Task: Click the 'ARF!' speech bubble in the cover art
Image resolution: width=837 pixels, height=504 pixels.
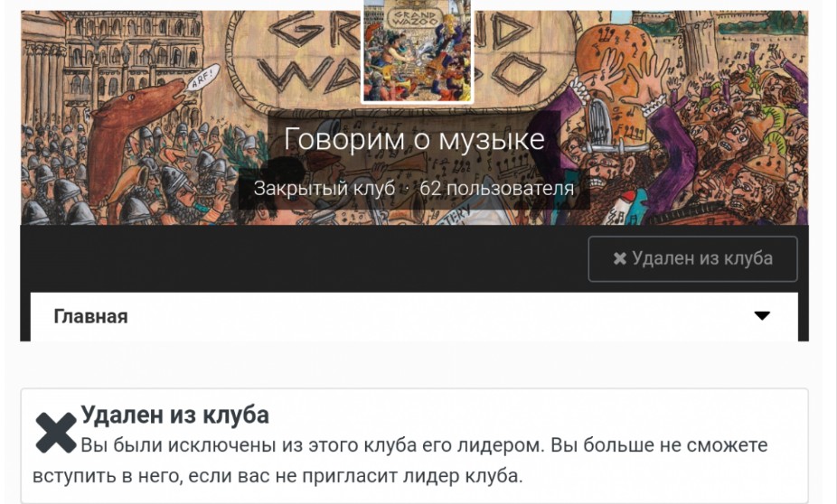Action: pos(203,76)
